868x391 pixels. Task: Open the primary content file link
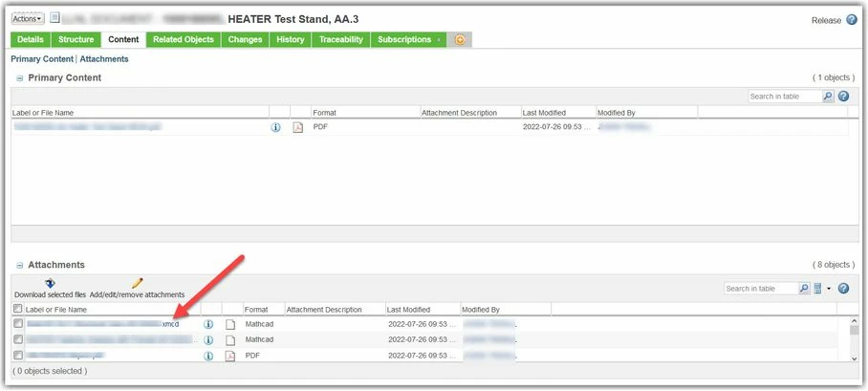[87, 127]
